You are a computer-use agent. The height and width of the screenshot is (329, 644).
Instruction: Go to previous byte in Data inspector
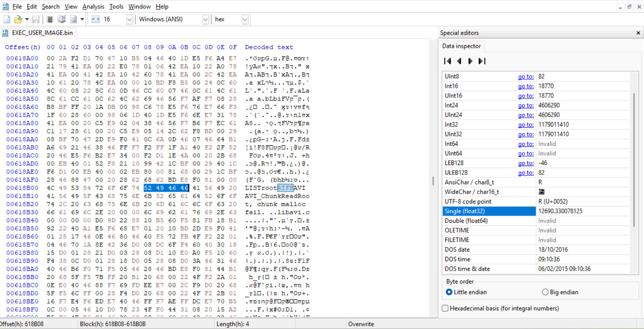(459, 61)
